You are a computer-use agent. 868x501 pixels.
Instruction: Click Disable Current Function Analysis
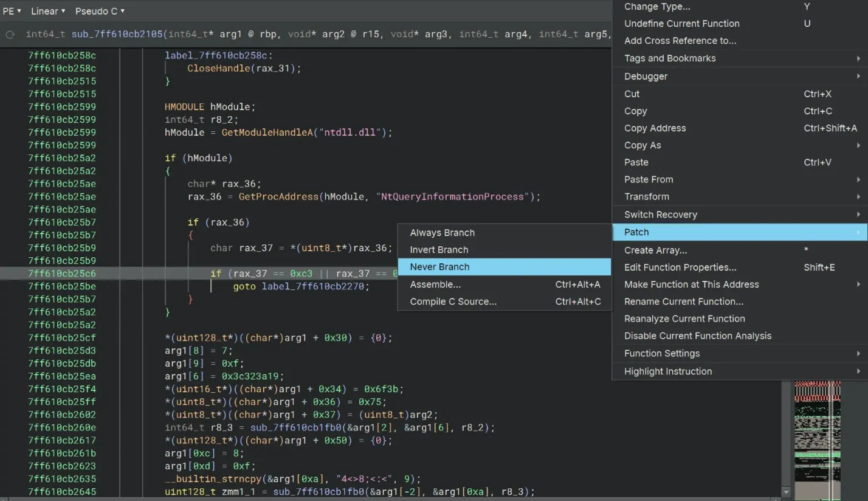click(697, 336)
